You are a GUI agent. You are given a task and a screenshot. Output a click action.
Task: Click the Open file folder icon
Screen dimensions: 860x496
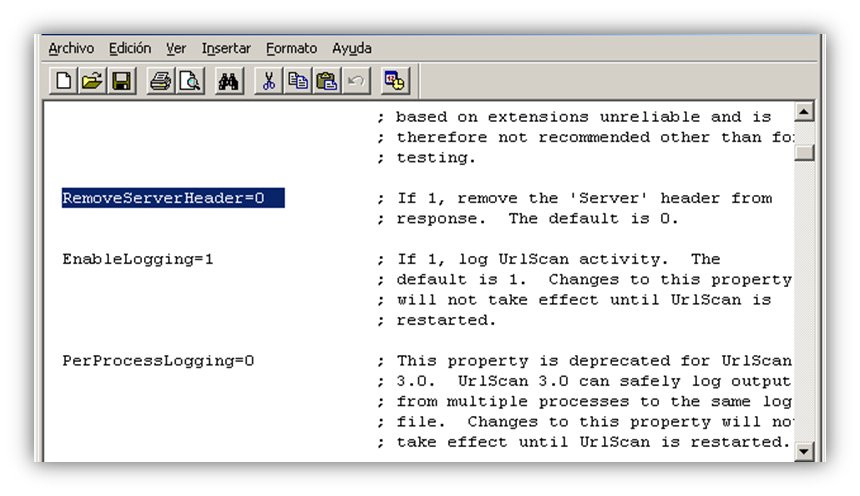click(92, 81)
